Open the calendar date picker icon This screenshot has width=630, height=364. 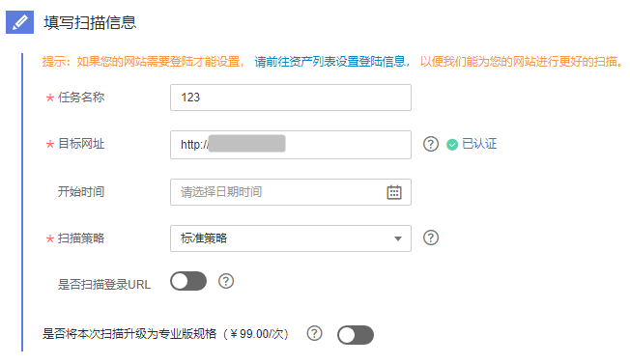[x=394, y=192]
